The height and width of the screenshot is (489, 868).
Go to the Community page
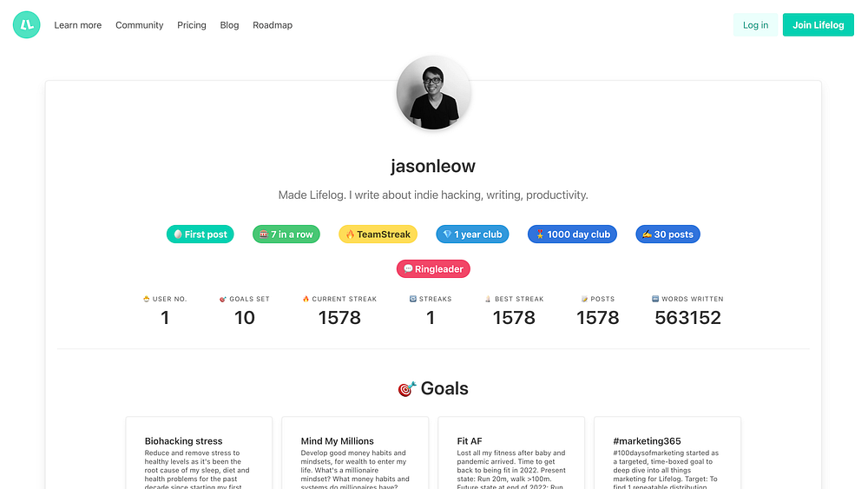140,25
